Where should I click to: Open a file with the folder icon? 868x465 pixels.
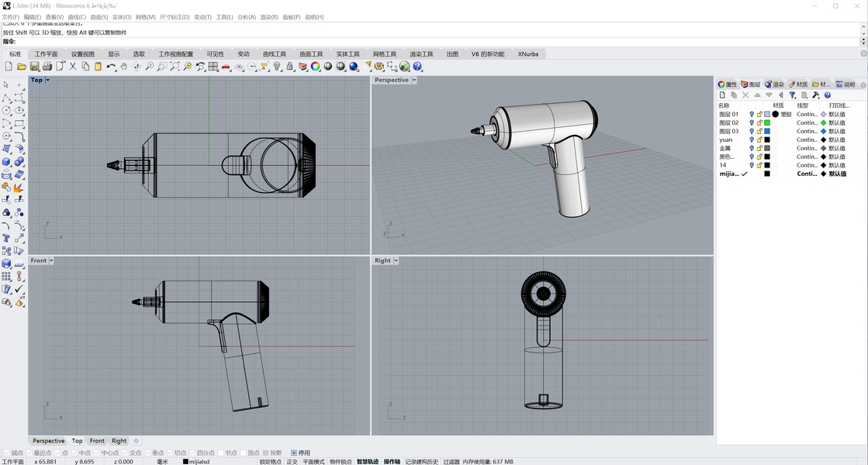(22, 67)
